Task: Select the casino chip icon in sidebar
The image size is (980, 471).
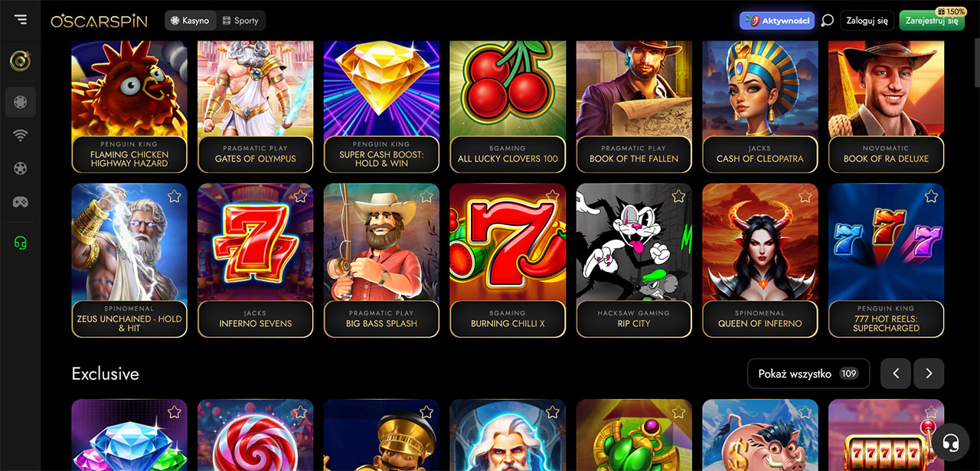Action: click(21, 102)
